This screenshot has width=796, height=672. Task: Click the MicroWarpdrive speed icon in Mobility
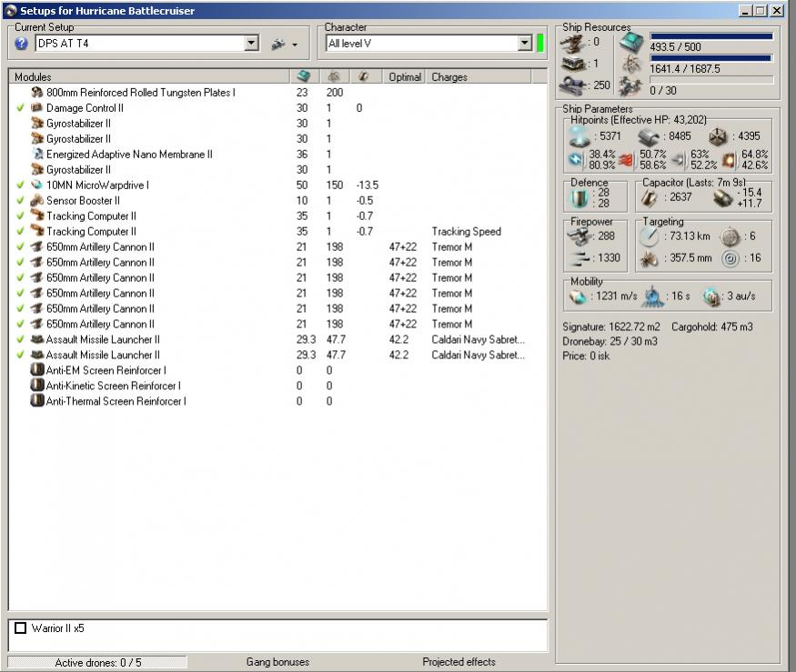point(579,296)
